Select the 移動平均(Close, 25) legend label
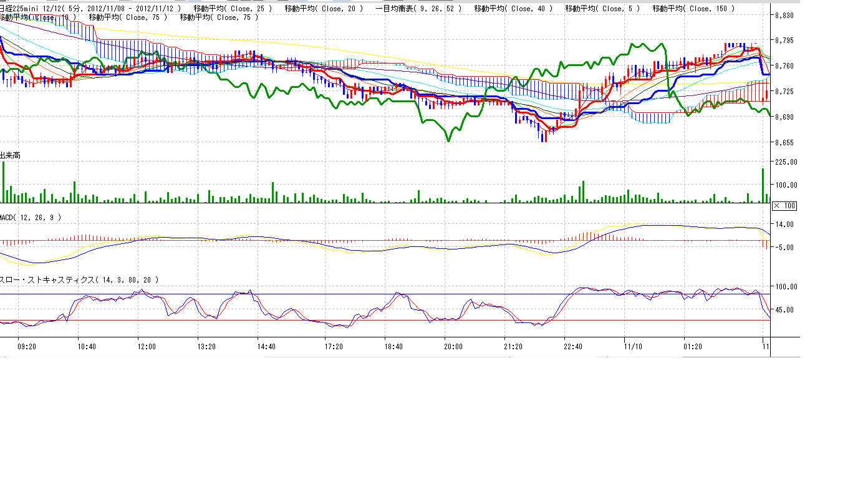Viewport: 868px width, 479px height. (233, 9)
